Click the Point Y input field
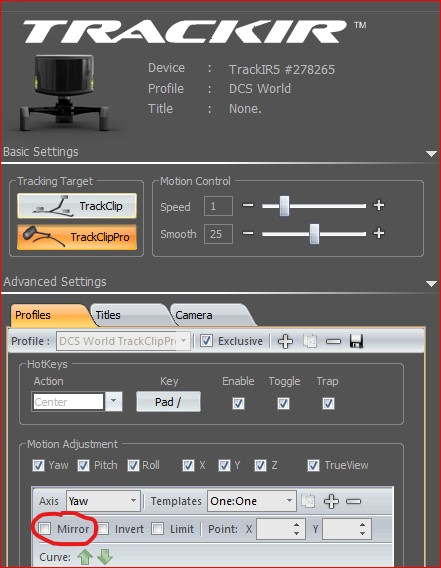Viewport: 441px width, 568px height. coord(340,529)
